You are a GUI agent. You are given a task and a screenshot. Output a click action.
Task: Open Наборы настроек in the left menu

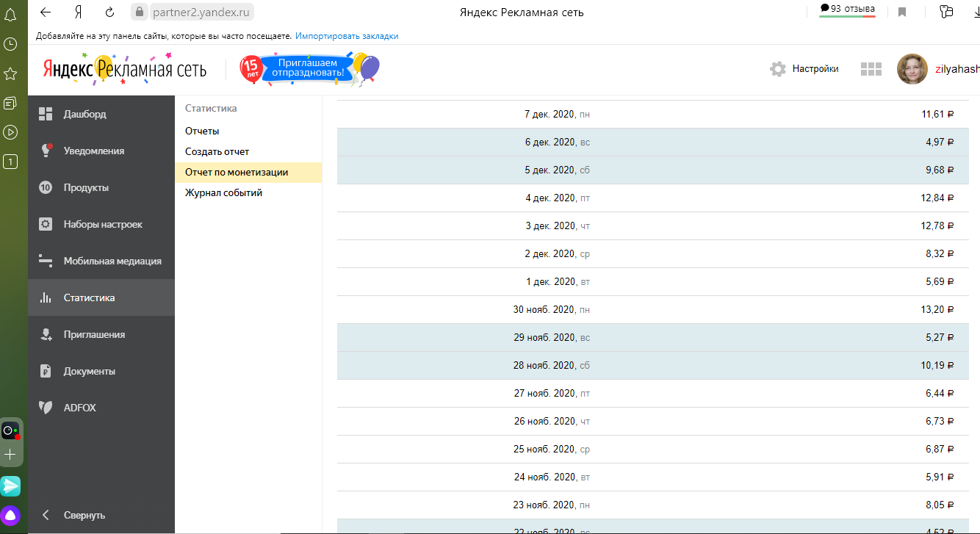click(101, 224)
